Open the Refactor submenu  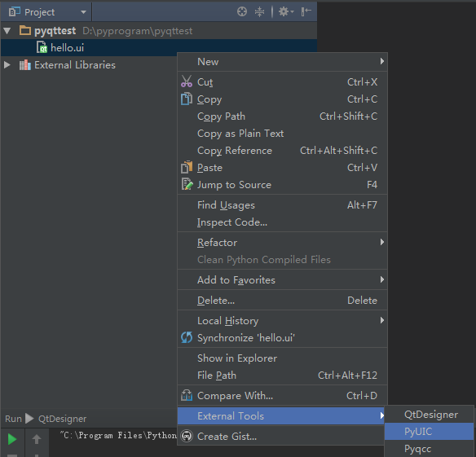282,243
